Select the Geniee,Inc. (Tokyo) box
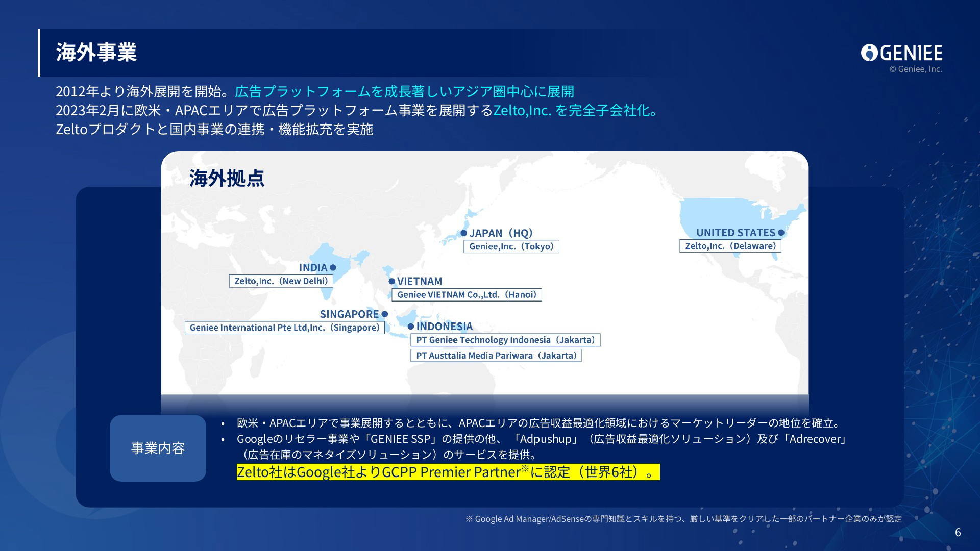The width and height of the screenshot is (980, 551). pyautogui.click(x=511, y=246)
